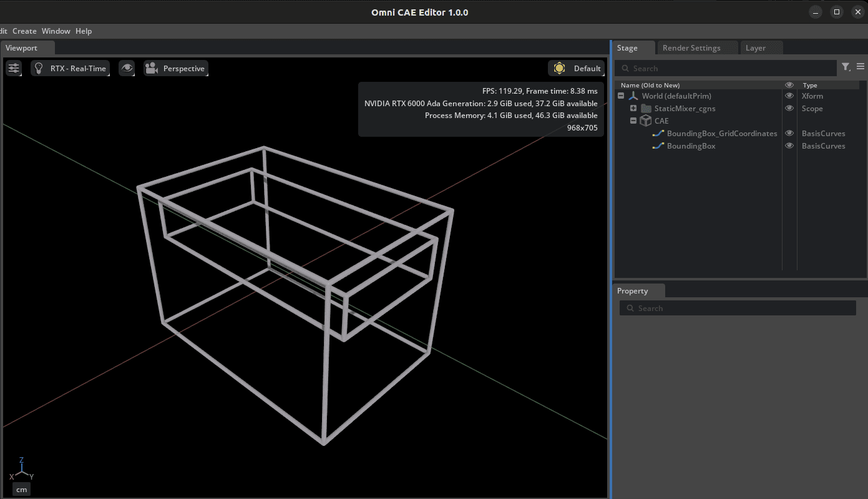
Task: Open the Create menu
Action: [x=24, y=31]
